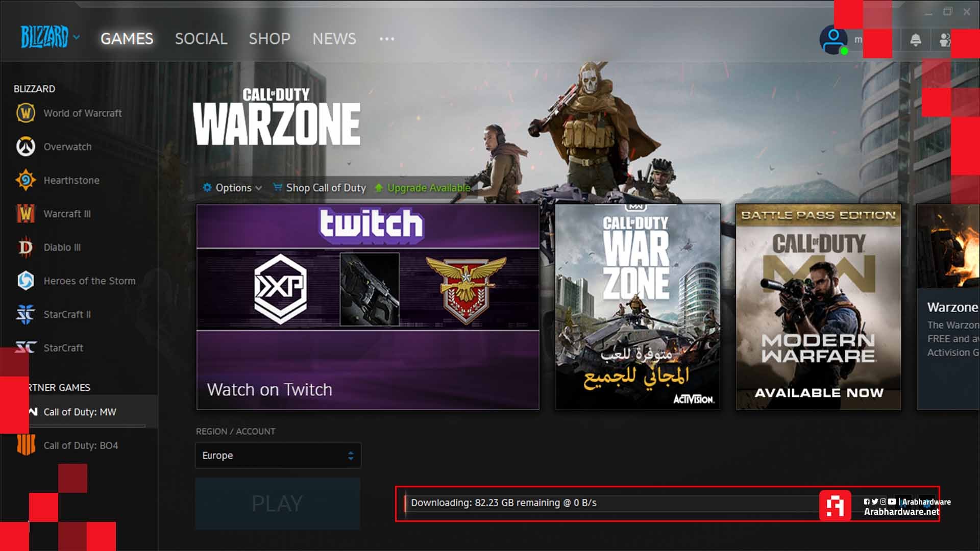Image resolution: width=980 pixels, height=551 pixels.
Task: Click the user profile avatar icon
Action: [834, 40]
